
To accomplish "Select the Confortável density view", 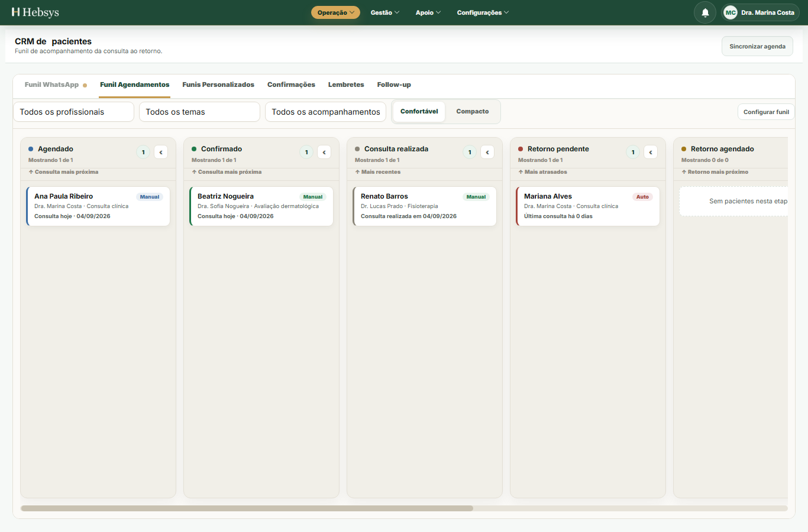I will pos(419,112).
